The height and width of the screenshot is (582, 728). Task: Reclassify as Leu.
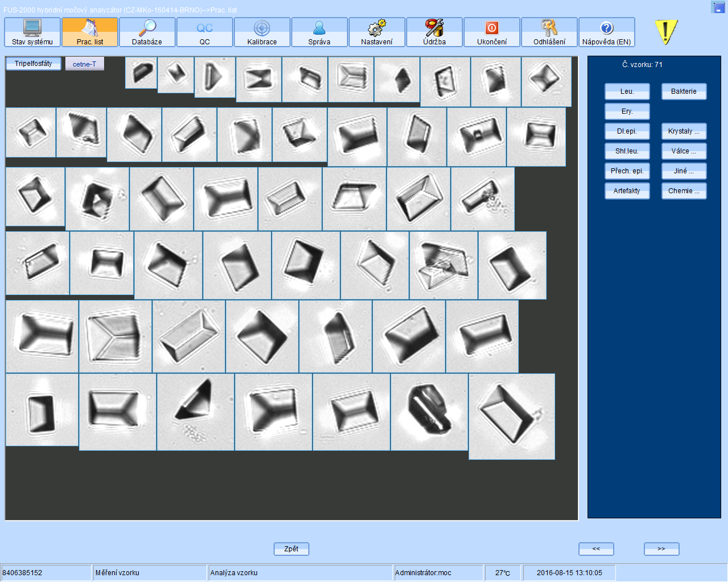coord(627,92)
